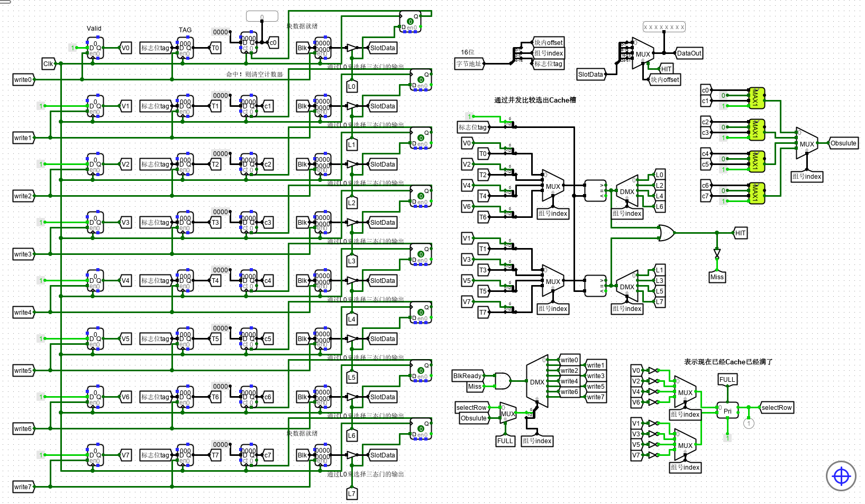This screenshot has width=865, height=504.
Task: Click the 组号index tunnel on the address splitter
Action: 549,53
